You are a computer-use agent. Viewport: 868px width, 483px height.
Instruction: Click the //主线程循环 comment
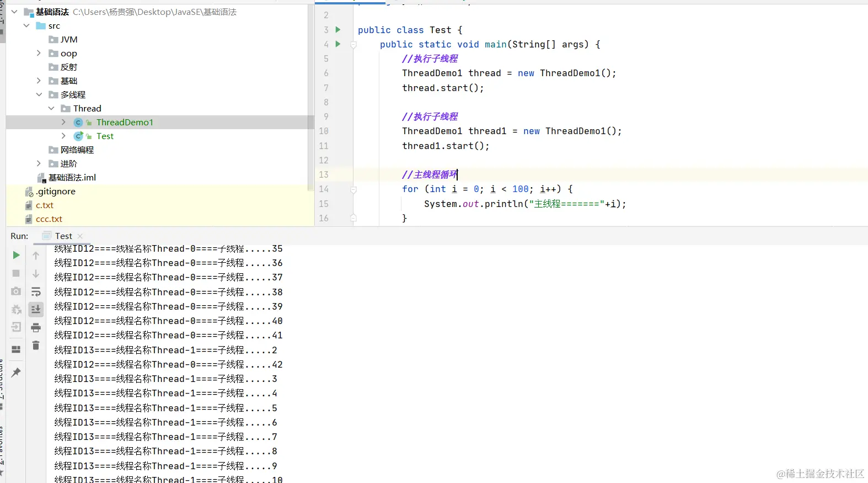[430, 174]
